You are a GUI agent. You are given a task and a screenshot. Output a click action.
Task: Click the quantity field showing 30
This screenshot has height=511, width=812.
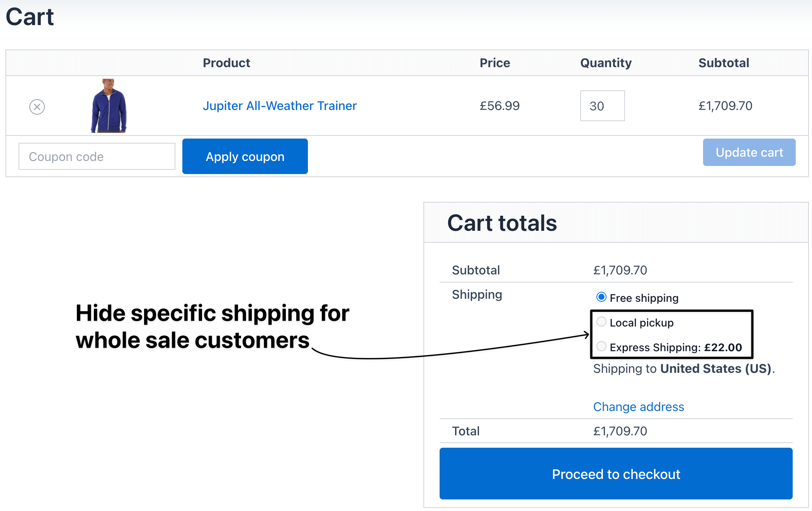[602, 106]
